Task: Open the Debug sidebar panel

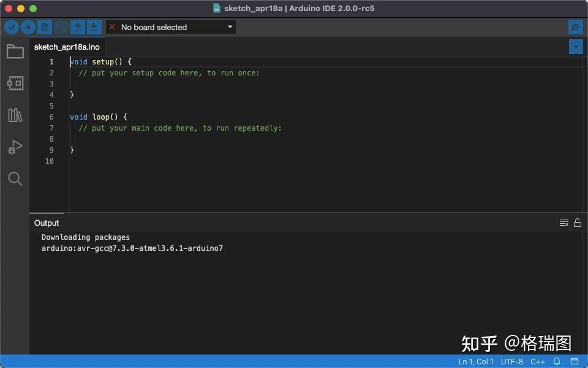Action: [15, 147]
